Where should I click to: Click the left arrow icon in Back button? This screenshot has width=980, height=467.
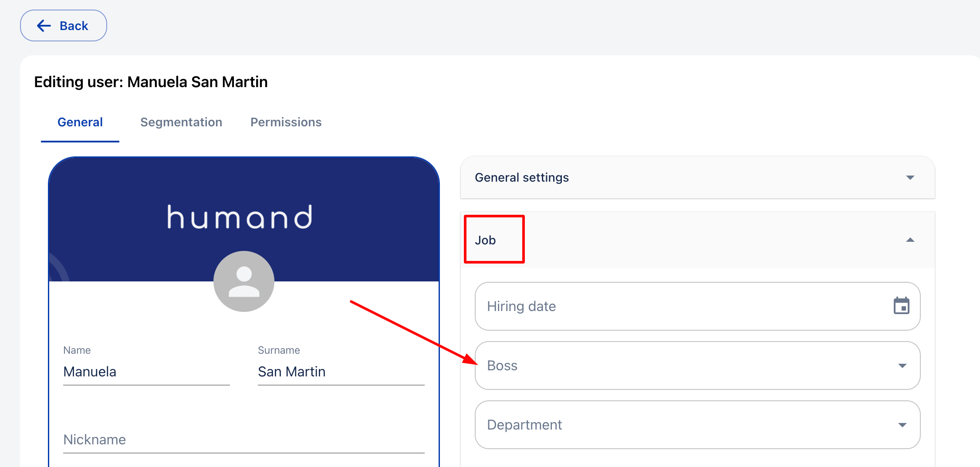click(x=44, y=26)
